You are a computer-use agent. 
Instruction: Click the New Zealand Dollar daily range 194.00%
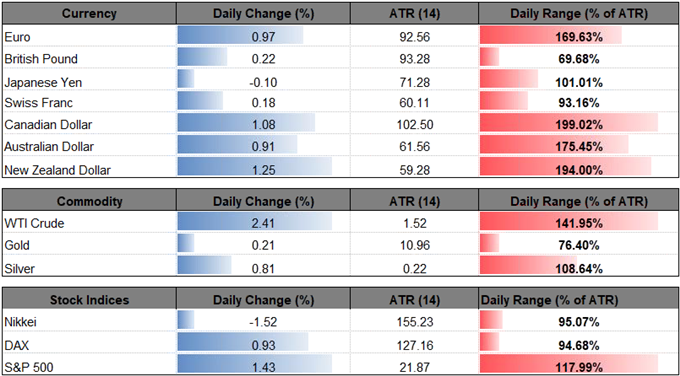[579, 168]
